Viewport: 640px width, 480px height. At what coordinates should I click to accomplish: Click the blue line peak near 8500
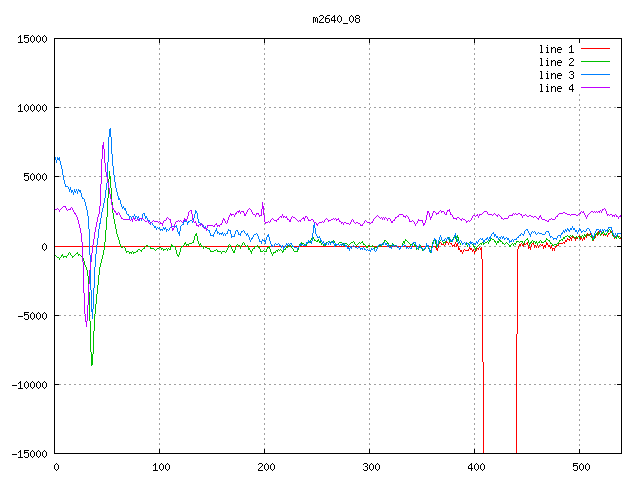pyautogui.click(x=110, y=130)
